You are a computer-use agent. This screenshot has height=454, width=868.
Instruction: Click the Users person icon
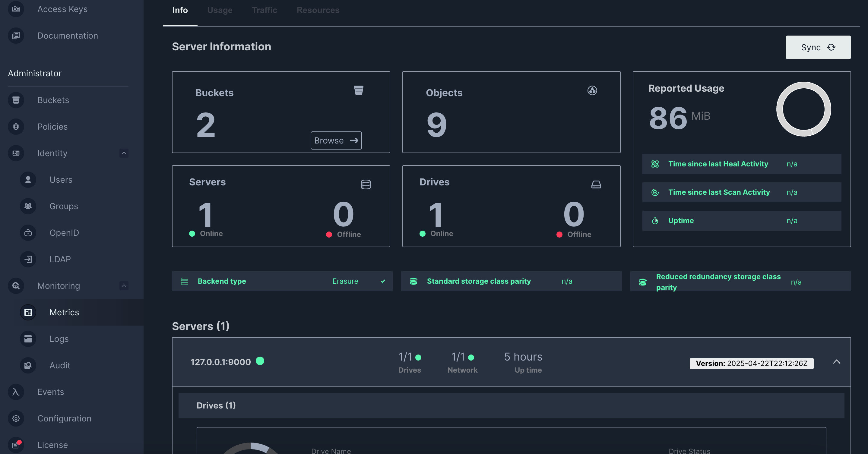pyautogui.click(x=28, y=179)
